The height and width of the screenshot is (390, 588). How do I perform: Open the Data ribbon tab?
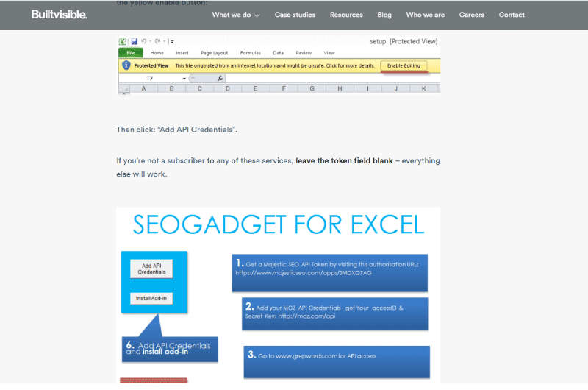279,53
